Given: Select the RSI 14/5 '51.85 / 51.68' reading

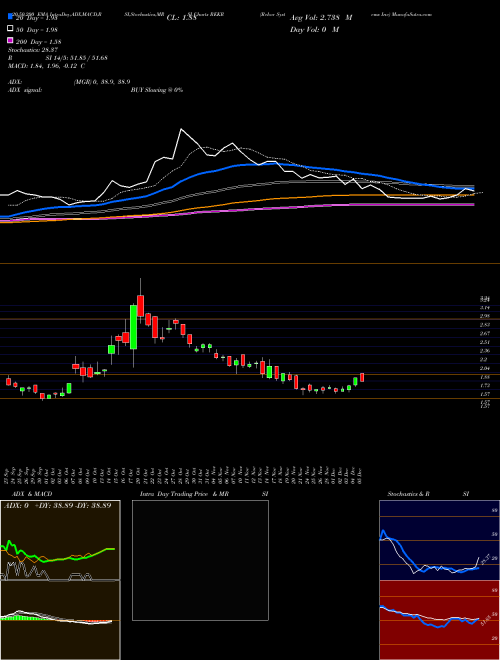Looking at the screenshot, I should click(88, 58).
